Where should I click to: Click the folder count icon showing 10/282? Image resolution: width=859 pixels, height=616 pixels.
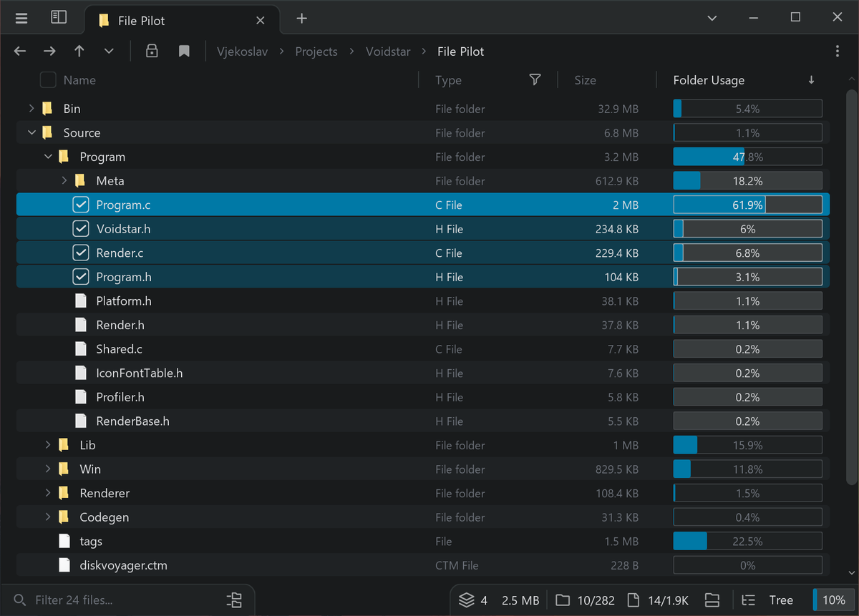point(563,600)
